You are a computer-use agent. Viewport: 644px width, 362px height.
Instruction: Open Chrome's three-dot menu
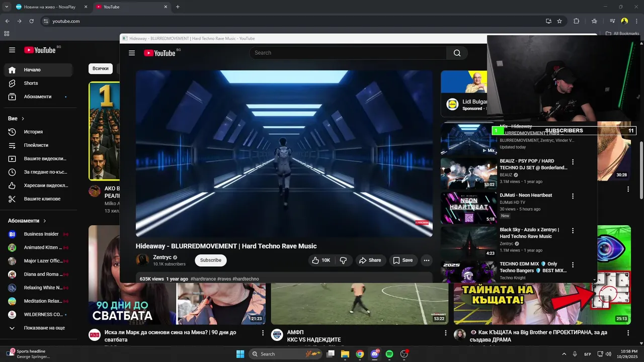(636, 21)
